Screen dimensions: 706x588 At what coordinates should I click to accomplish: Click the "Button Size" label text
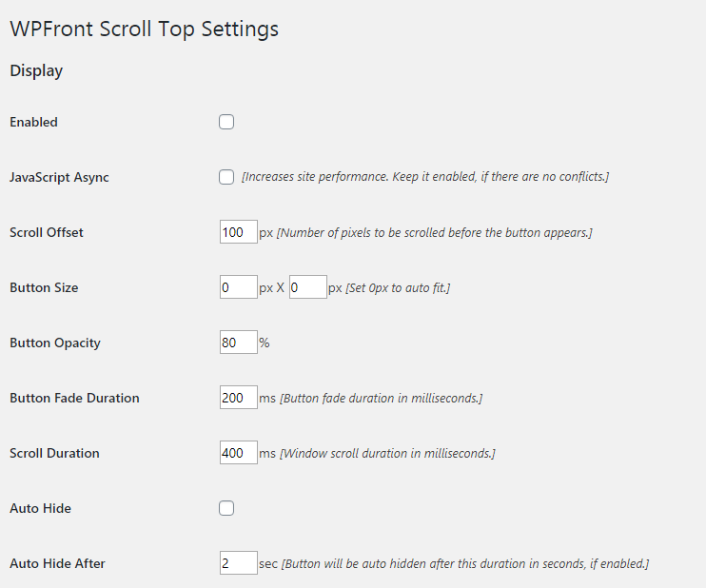(44, 287)
